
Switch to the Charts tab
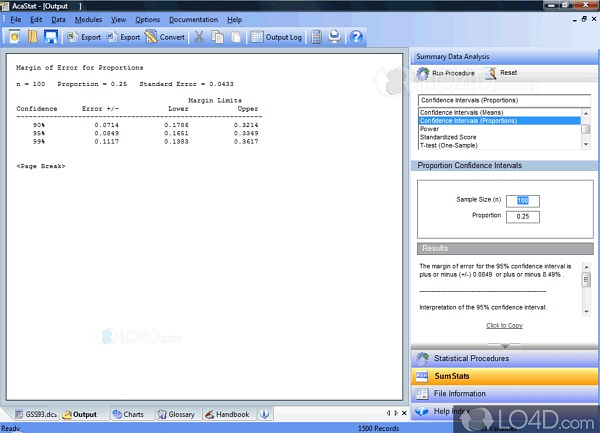pyautogui.click(x=127, y=414)
